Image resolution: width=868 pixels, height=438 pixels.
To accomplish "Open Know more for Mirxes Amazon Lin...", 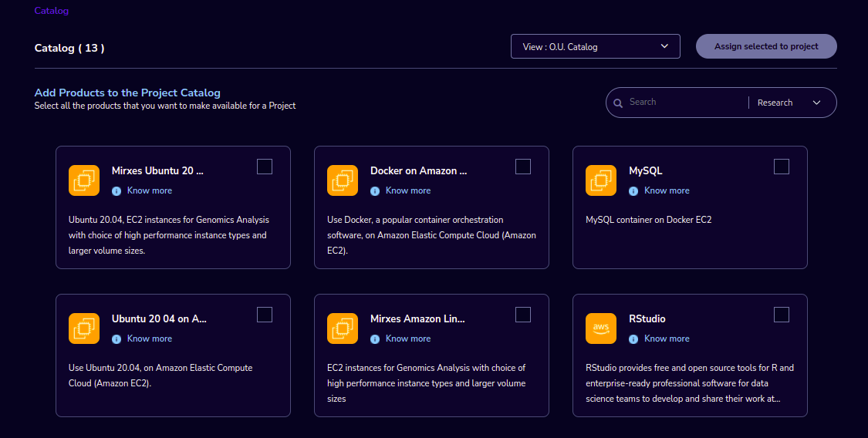I will point(408,339).
